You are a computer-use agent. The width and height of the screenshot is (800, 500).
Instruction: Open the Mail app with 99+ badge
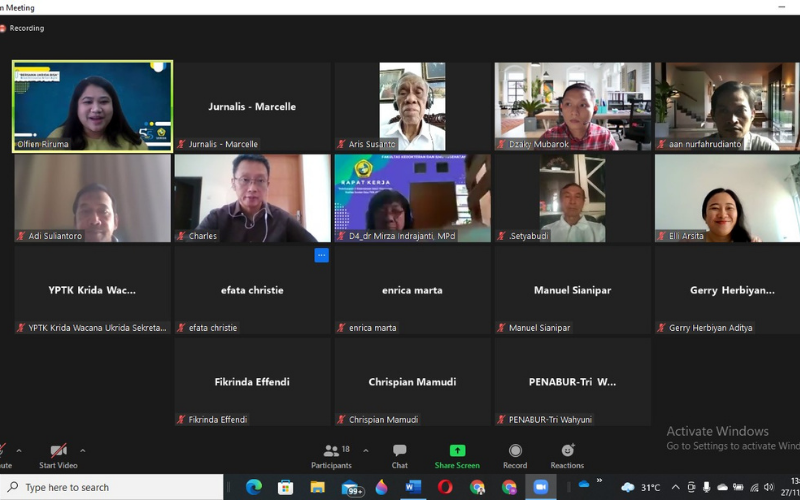[x=351, y=488]
